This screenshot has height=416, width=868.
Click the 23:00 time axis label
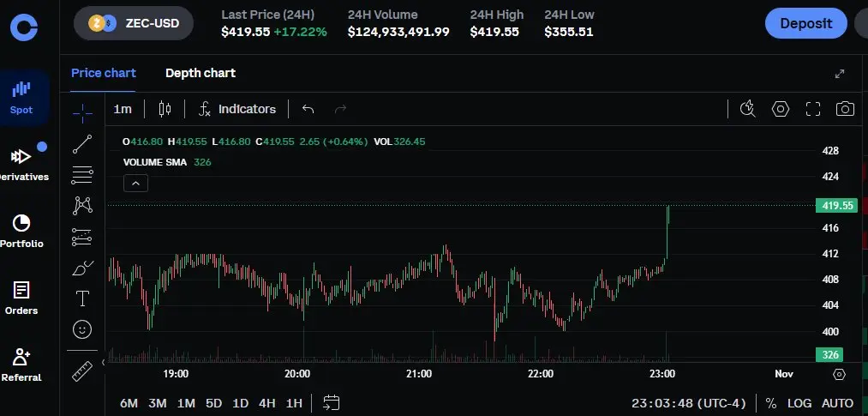click(662, 374)
